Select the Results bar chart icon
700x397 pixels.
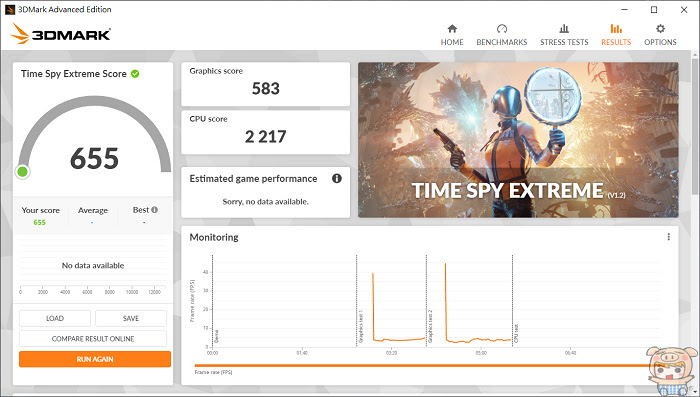point(616,29)
